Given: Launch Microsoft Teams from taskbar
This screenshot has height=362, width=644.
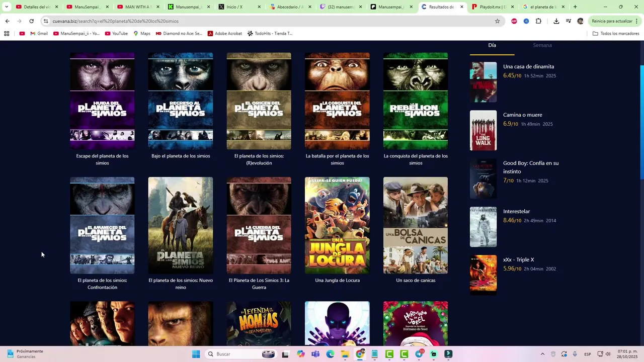Looking at the screenshot, I should click(x=315, y=354).
